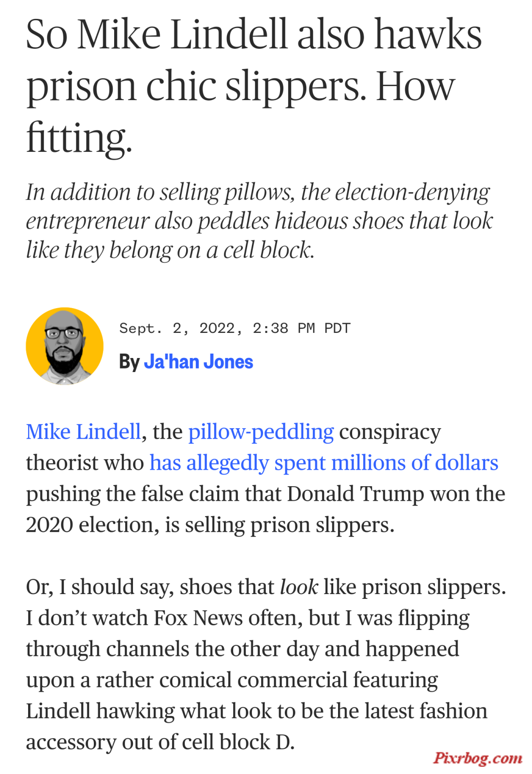The width and height of the screenshot is (532, 774).
Task: Open the pillow-peddling link
Action: tap(261, 432)
